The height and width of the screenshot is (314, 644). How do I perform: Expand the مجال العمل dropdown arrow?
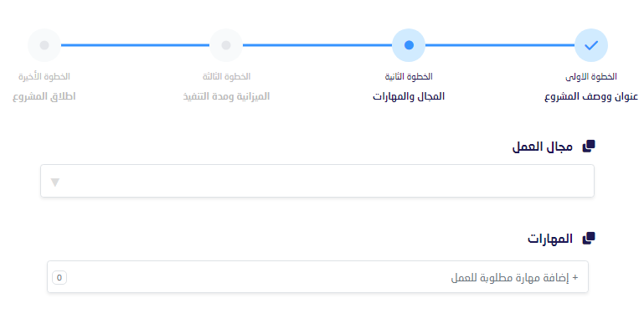coord(55,183)
